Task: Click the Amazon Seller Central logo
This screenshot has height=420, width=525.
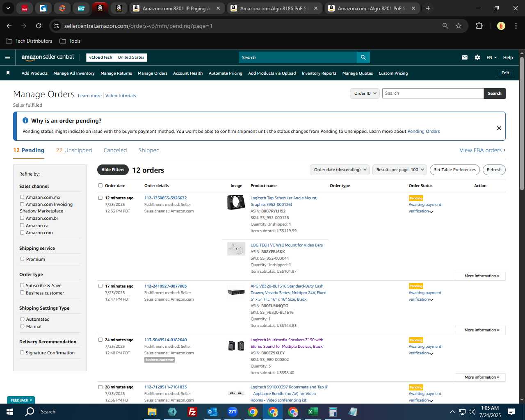Action: pos(48,57)
